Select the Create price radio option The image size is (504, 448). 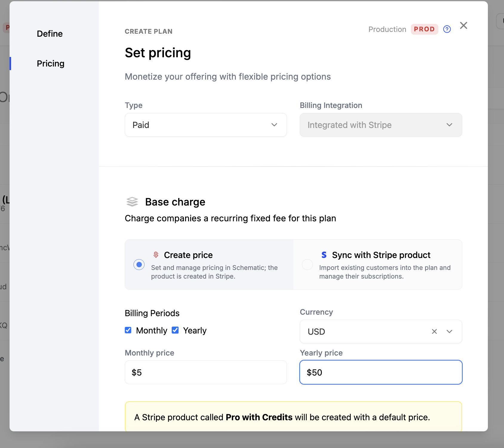pos(139,265)
